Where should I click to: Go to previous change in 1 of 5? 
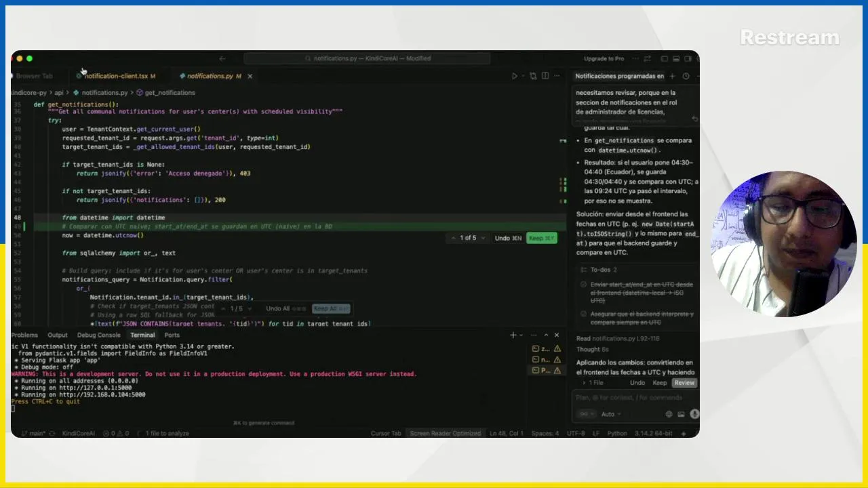click(x=454, y=238)
